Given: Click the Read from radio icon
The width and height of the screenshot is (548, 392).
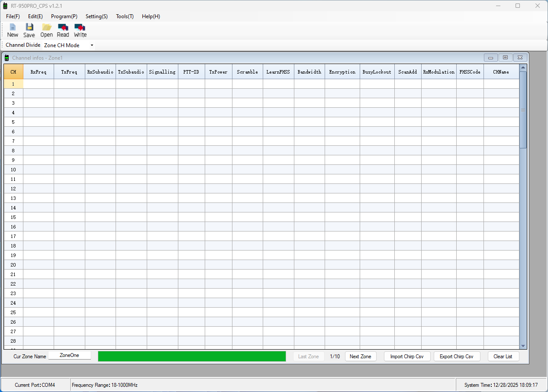Looking at the screenshot, I should click(63, 30).
